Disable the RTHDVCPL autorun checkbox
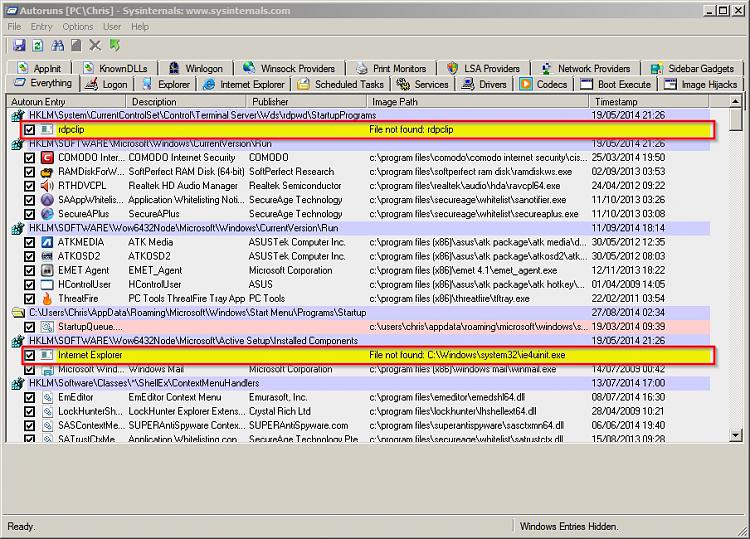The height and width of the screenshot is (539, 750). 30,186
